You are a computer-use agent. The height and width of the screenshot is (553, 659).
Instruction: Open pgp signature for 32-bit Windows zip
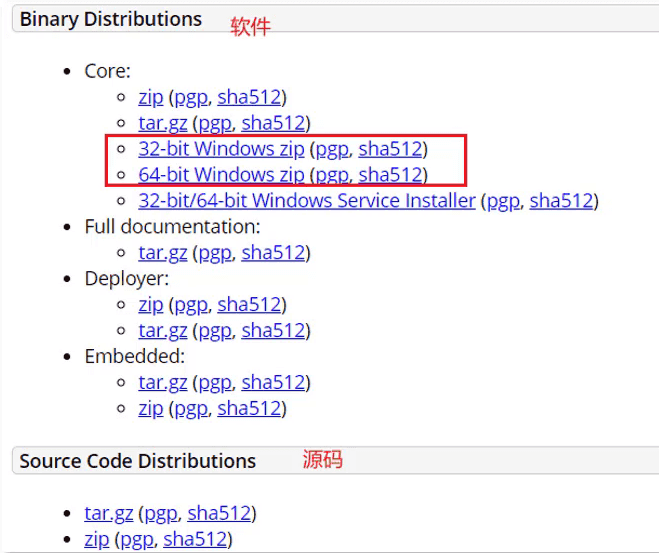(x=332, y=150)
